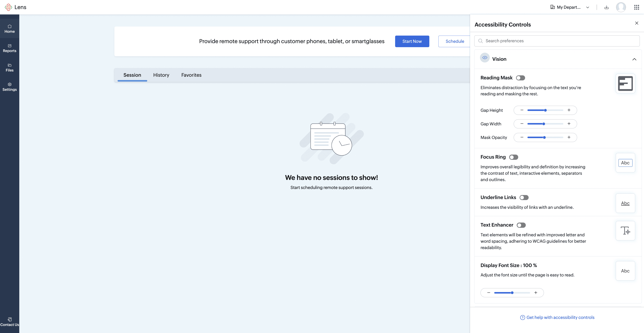Click the Start Now button

(412, 41)
